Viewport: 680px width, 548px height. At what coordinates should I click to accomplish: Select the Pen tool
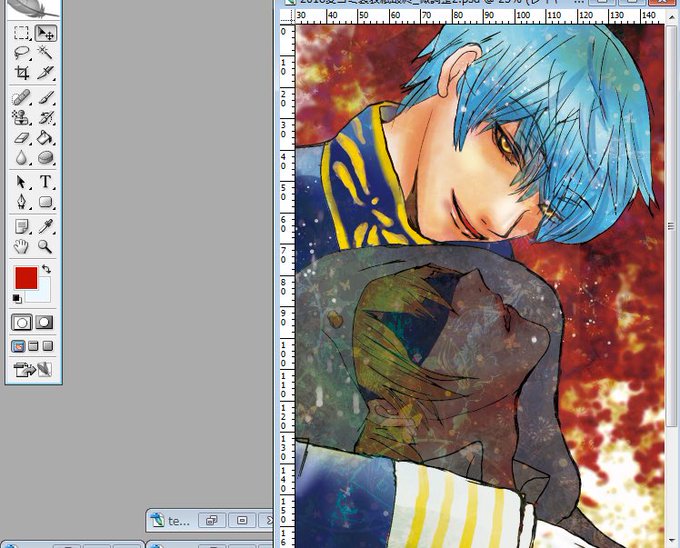click(21, 202)
